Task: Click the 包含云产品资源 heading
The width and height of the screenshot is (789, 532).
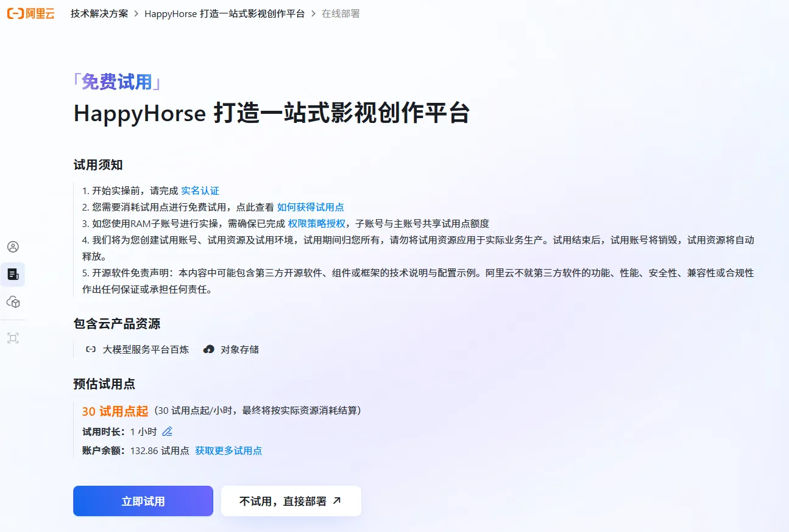Action: click(x=117, y=324)
